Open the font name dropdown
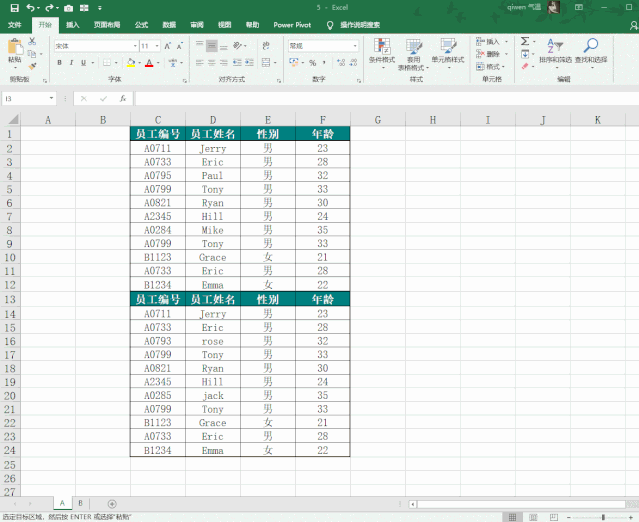 point(135,46)
